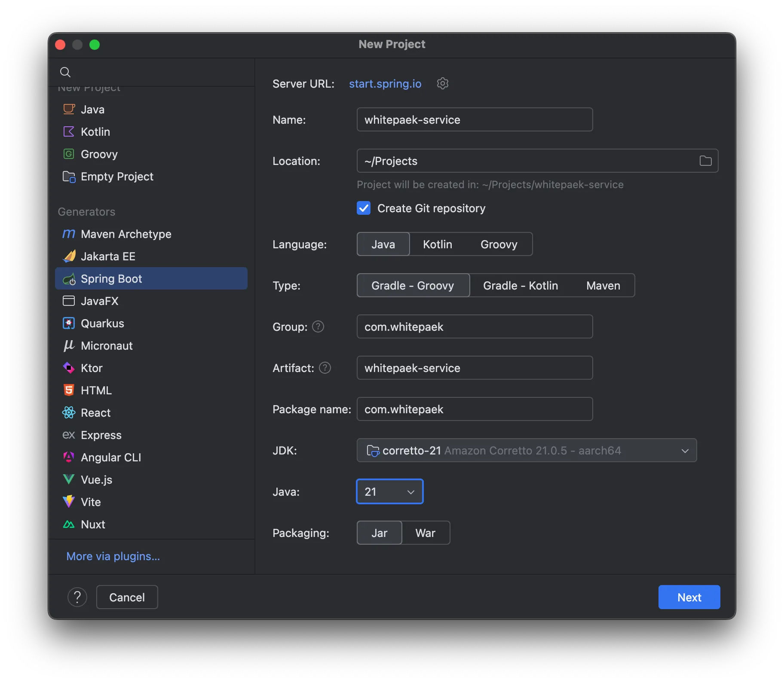Click the Jakarta EE sail icon

pos(69,256)
